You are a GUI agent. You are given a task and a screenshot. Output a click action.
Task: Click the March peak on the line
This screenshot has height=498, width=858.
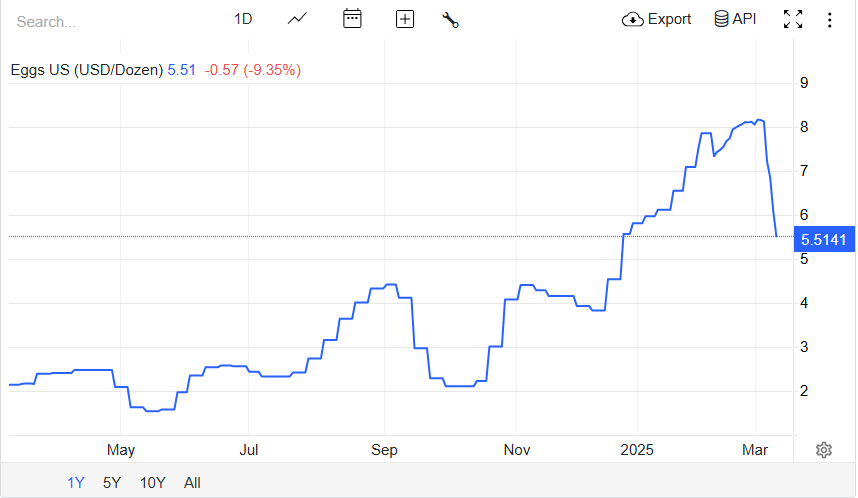click(x=759, y=120)
